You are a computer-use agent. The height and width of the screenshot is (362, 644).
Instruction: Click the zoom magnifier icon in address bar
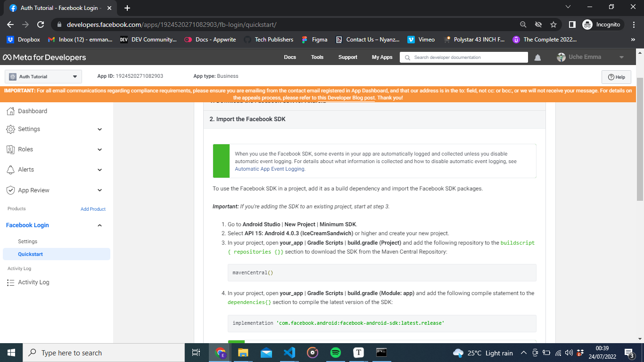click(x=523, y=25)
